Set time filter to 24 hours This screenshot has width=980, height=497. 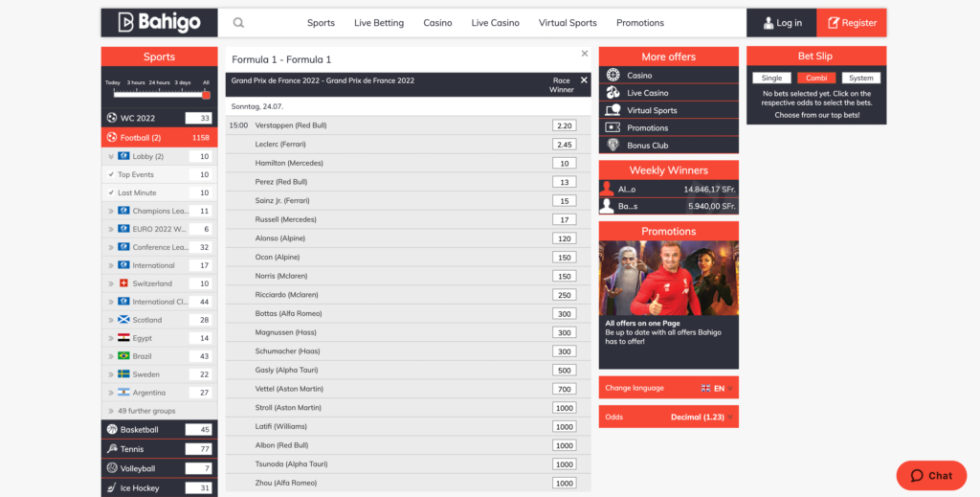[x=159, y=82]
